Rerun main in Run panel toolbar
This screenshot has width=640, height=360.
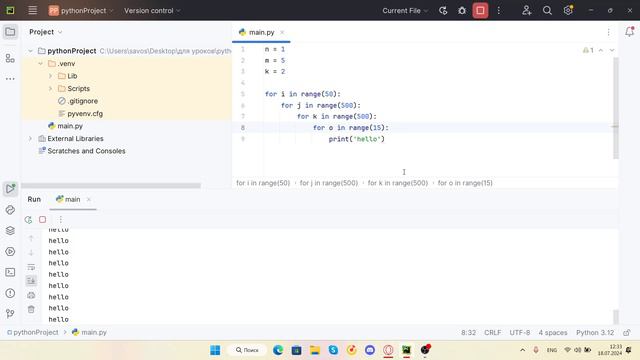[28, 220]
